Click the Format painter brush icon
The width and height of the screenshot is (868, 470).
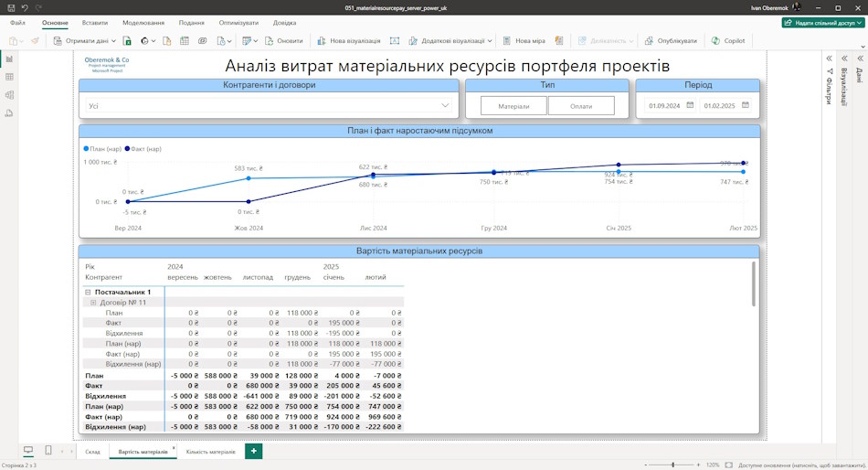[36, 41]
